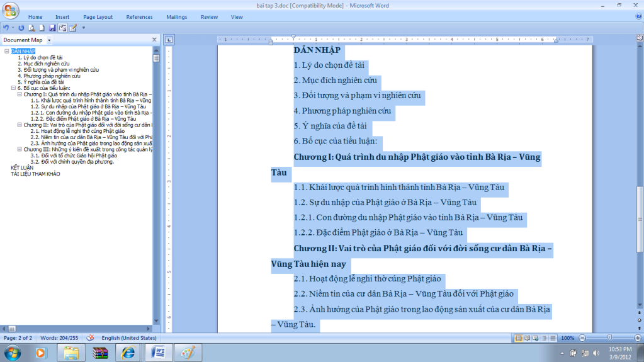This screenshot has width=644, height=362.
Task: Switch to Web Layout view
Action: [536, 338]
